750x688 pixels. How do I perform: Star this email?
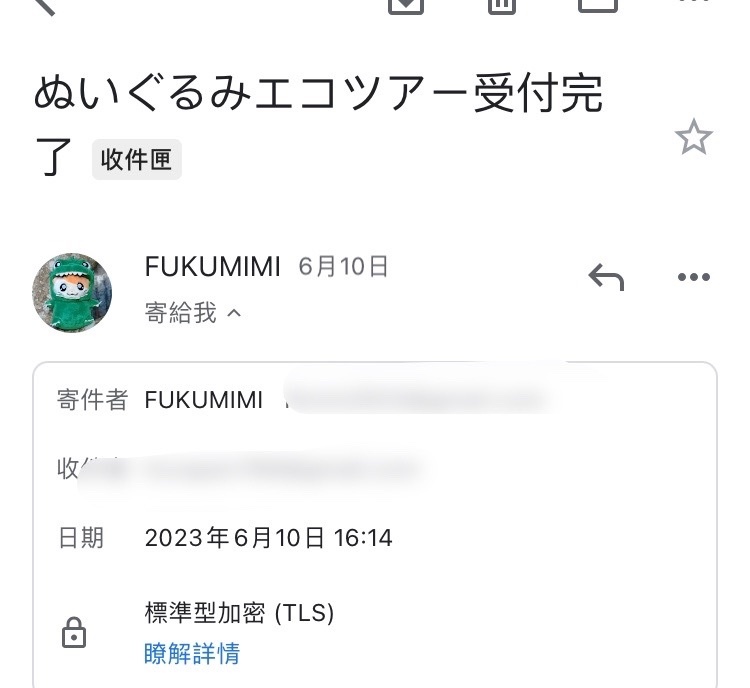point(694,137)
